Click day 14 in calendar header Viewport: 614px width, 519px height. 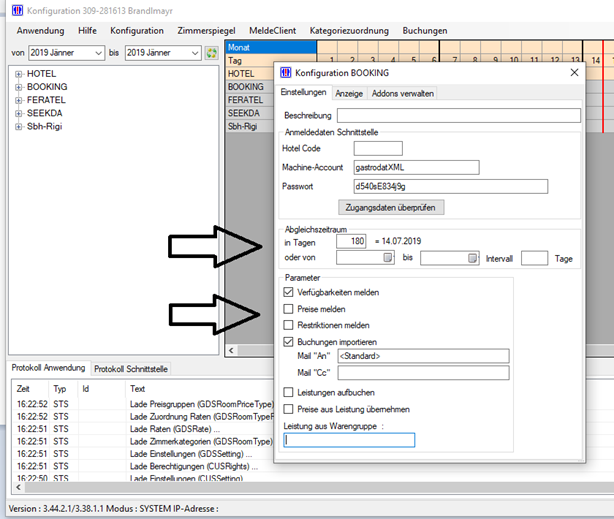point(595,60)
